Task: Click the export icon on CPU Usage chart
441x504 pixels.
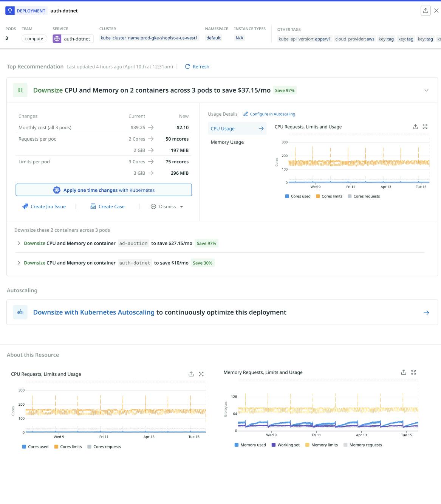Action: [x=415, y=127]
